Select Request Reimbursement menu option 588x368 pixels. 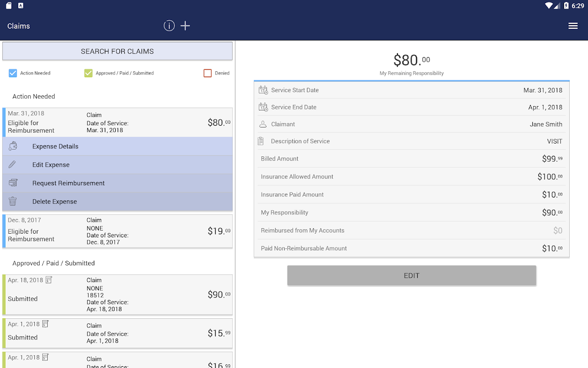[x=118, y=183]
